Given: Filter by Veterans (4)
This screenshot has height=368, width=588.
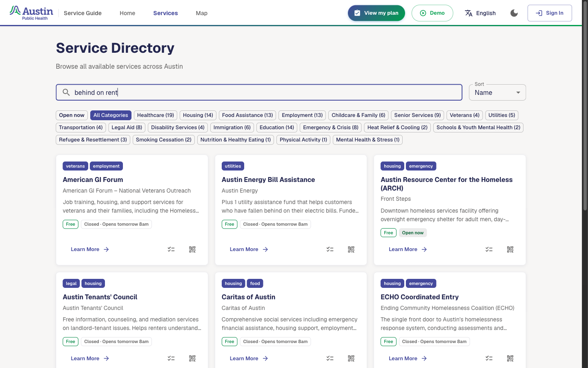Looking at the screenshot, I should 465,115.
